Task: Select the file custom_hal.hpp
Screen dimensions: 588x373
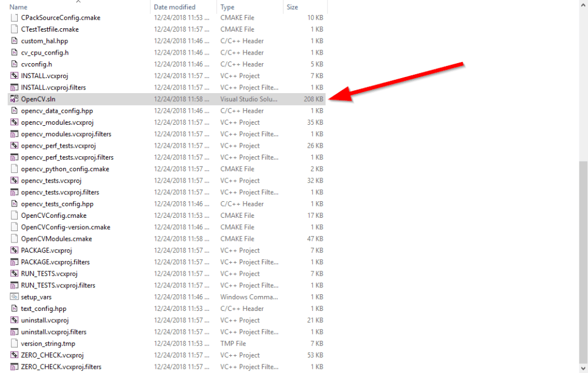Action: click(x=45, y=41)
